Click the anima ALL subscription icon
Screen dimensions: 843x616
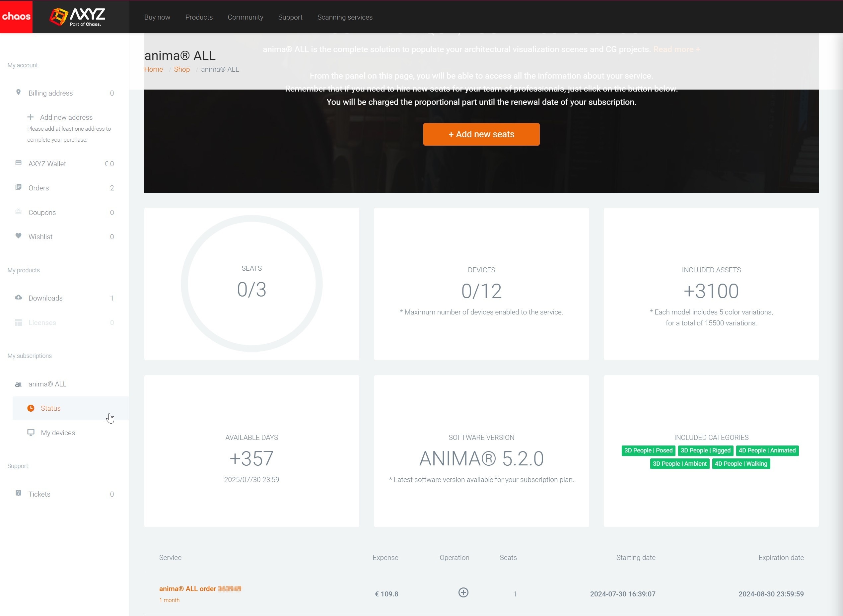[x=18, y=384]
